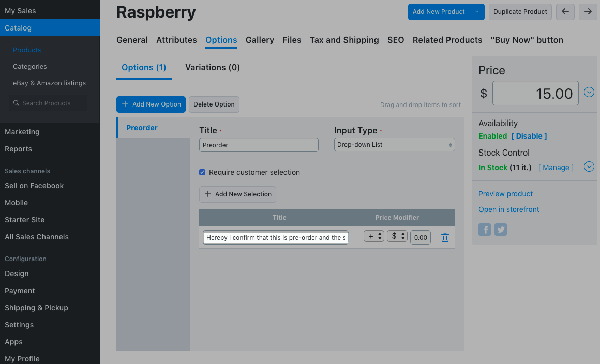The height and width of the screenshot is (364, 600).
Task: Expand price details chevron icon
Action: (589, 93)
